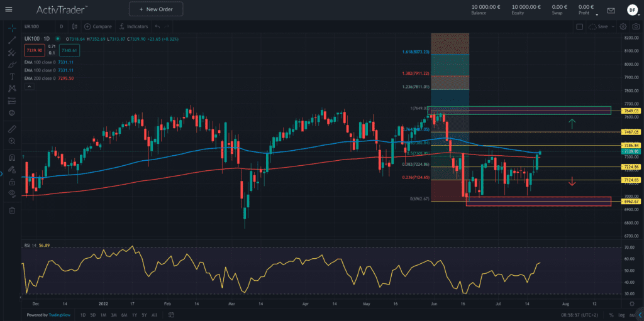
Task: Click the red sell price 7339.90
Action: pos(35,50)
